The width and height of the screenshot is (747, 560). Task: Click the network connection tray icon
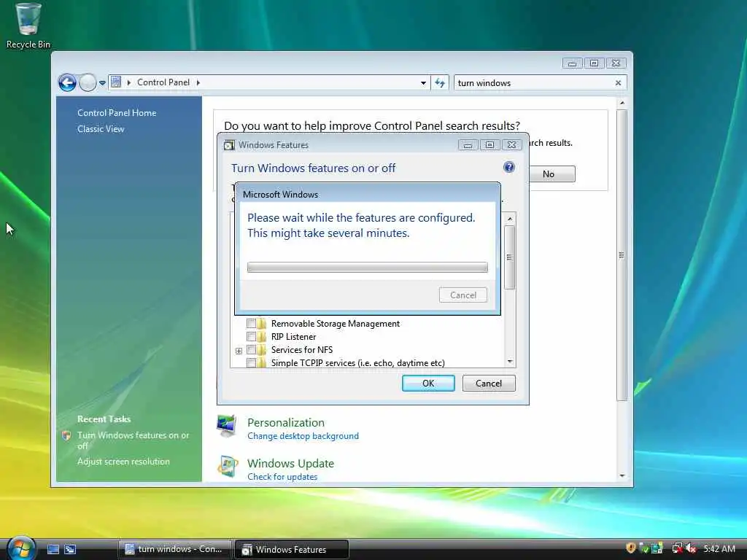point(676,548)
